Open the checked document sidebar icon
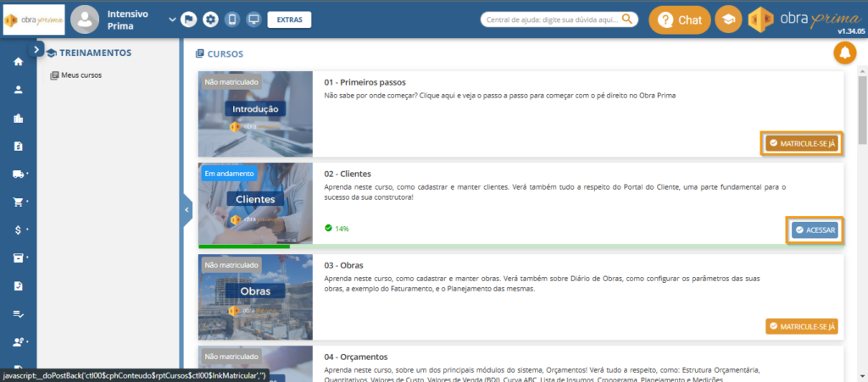The image size is (868, 382). (x=19, y=285)
